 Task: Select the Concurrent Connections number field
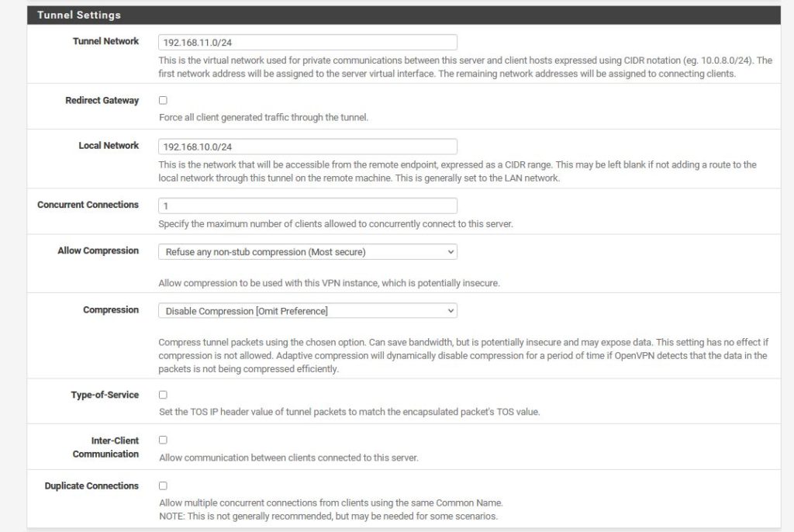[307, 206]
